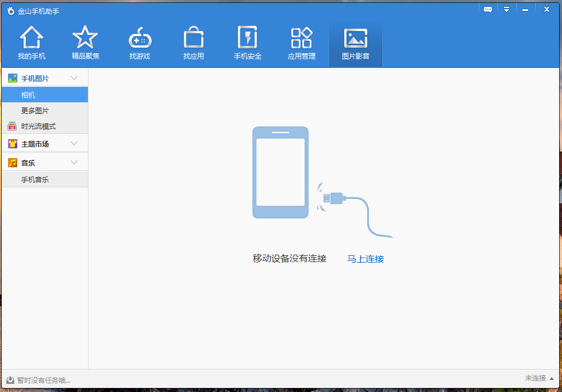This screenshot has height=392, width=562.
Task: Collapse the 手机图片 section chevron
Action: (74, 78)
